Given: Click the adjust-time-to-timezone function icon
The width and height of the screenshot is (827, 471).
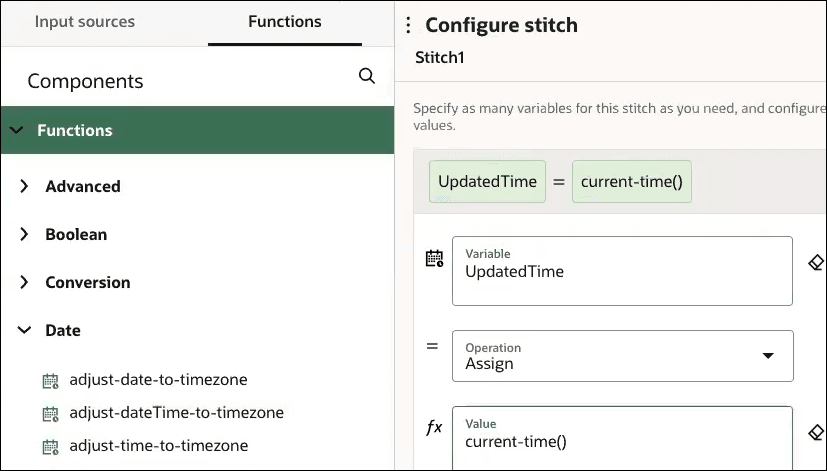Looking at the screenshot, I should point(51,446).
